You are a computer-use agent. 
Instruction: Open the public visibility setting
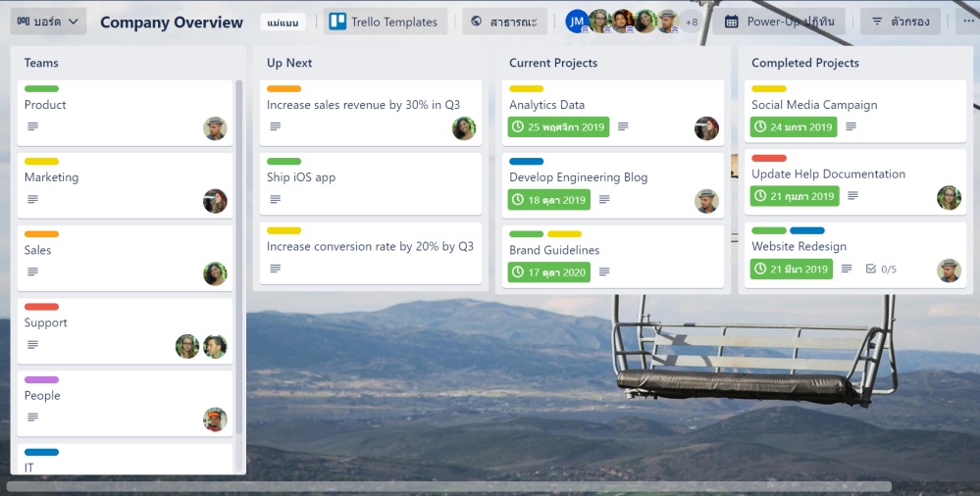click(x=505, y=22)
